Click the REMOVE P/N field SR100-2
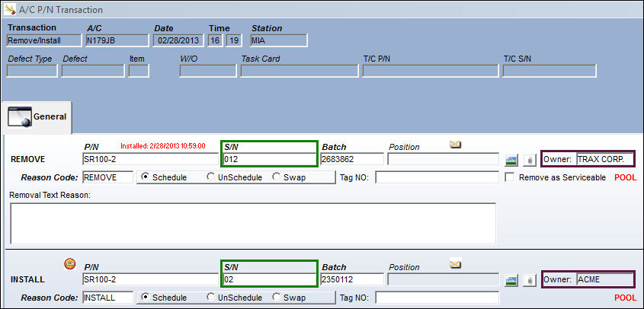The height and width of the screenshot is (309, 644). 150,159
